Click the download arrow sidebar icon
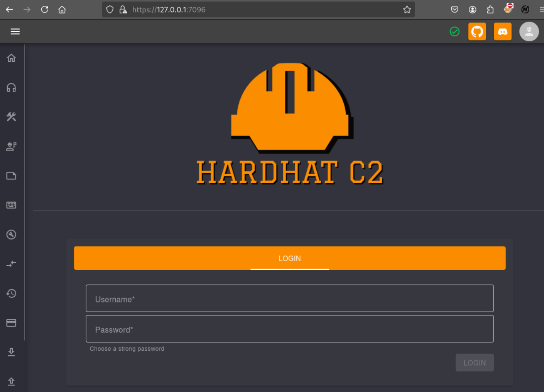This screenshot has width=544, height=392. click(x=11, y=352)
